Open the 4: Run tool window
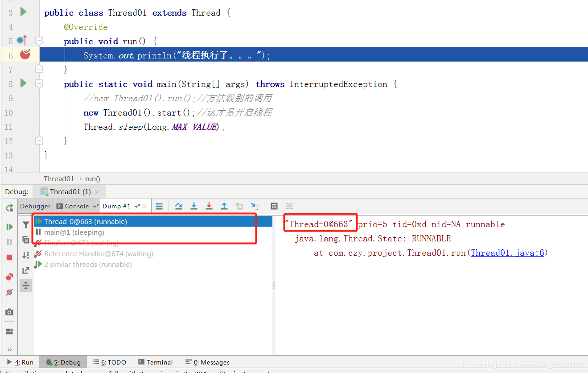 [20, 362]
